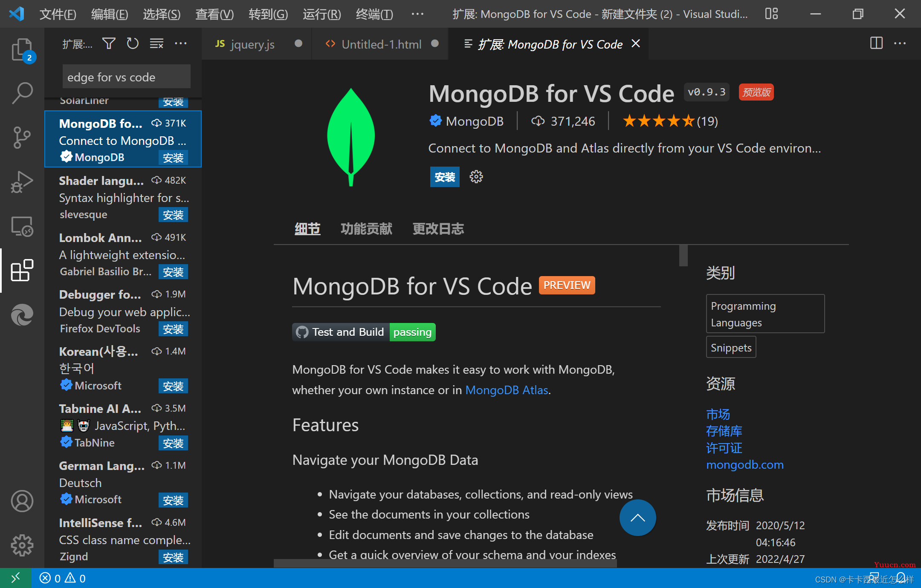Click the details vertical scrollbar thumb

click(x=683, y=255)
